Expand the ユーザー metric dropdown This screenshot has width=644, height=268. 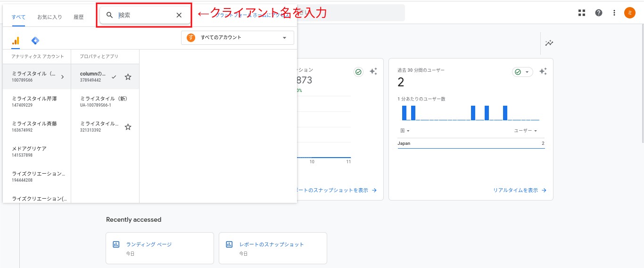[x=525, y=131]
